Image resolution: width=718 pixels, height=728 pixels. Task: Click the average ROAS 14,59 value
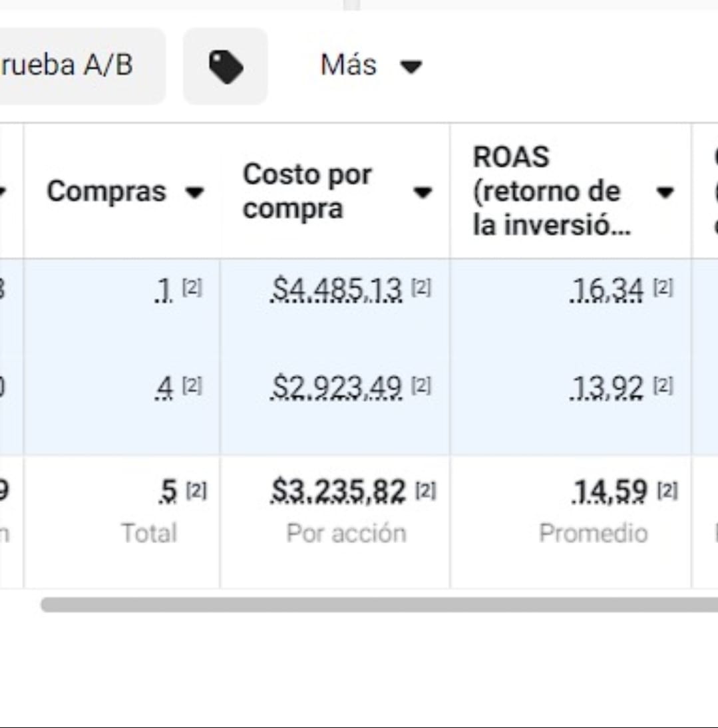pos(610,492)
